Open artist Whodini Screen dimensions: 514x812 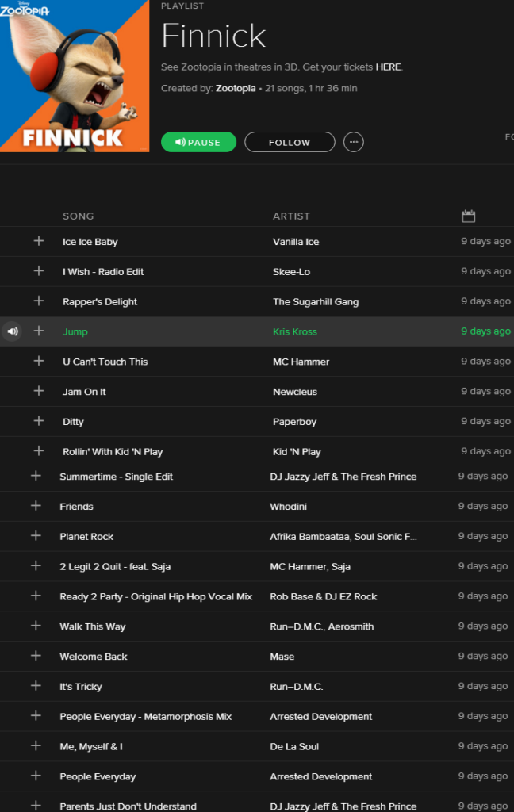pos(288,507)
